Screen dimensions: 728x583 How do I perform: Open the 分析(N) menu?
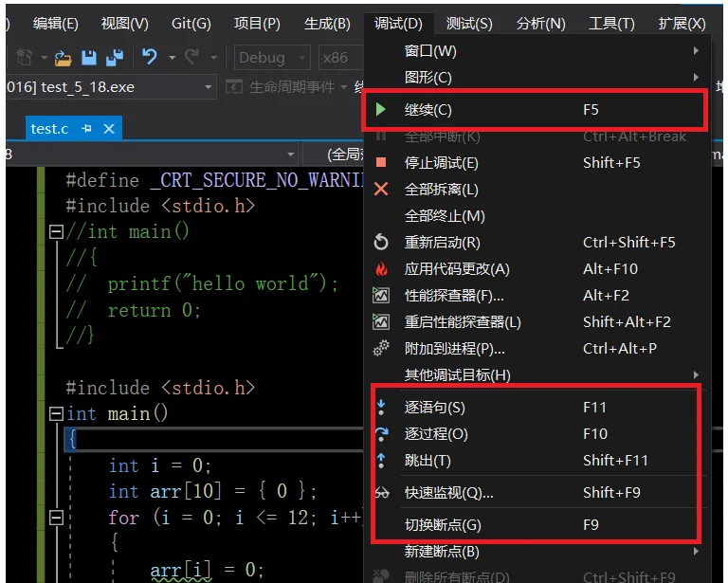pyautogui.click(x=541, y=23)
